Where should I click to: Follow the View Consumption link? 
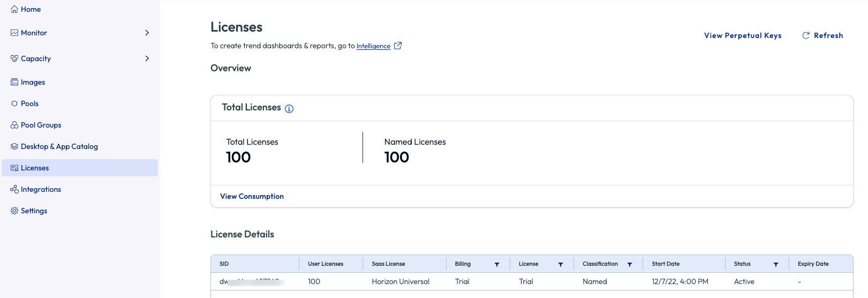pyautogui.click(x=252, y=197)
